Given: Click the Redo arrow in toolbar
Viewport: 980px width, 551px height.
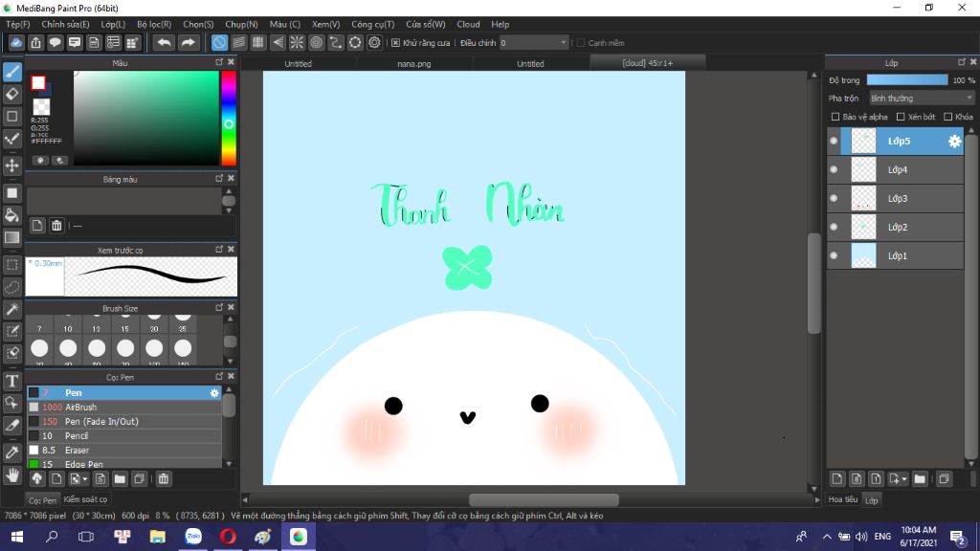Looking at the screenshot, I should coord(188,42).
